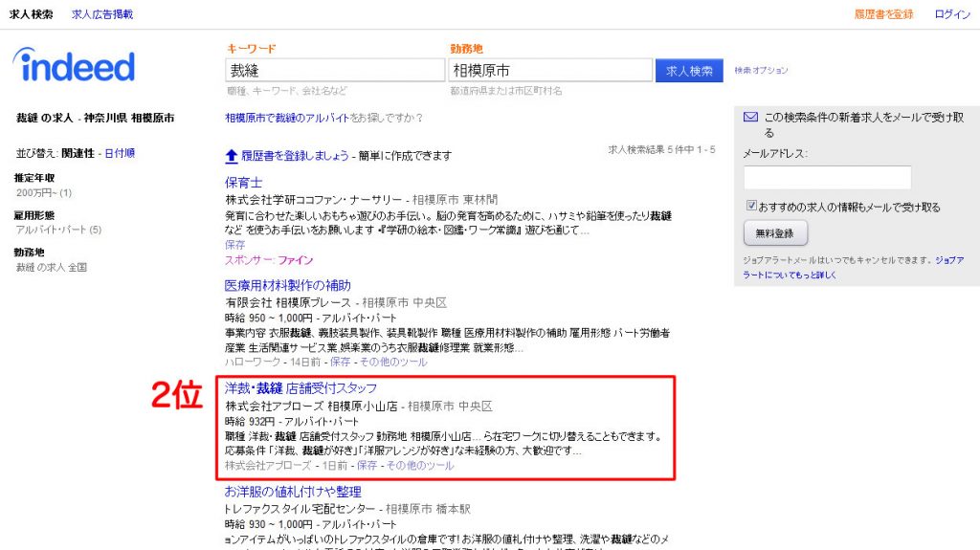Viewport: 980px width, 550px height.
Task: Open 履歴書を登録 in the header
Action: [x=883, y=13]
